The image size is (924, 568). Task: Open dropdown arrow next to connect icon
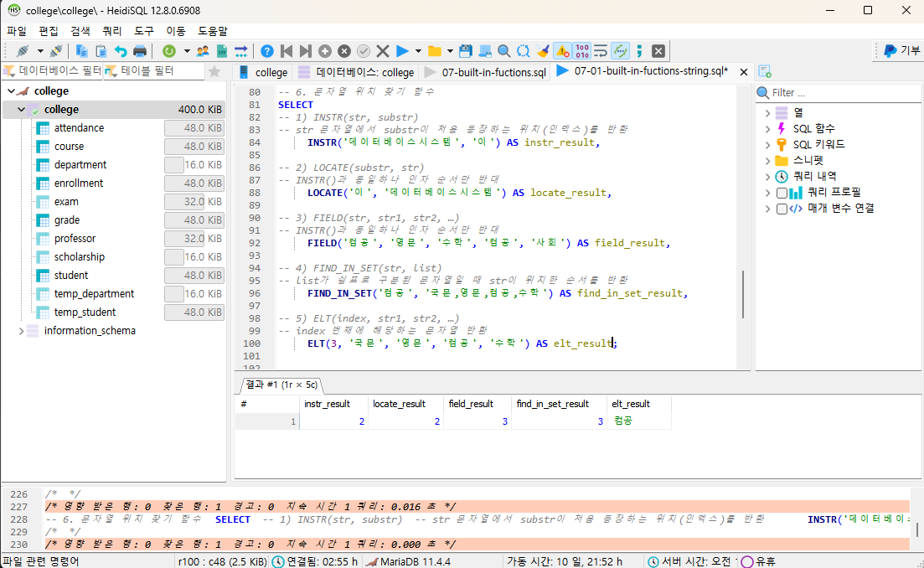click(40, 51)
